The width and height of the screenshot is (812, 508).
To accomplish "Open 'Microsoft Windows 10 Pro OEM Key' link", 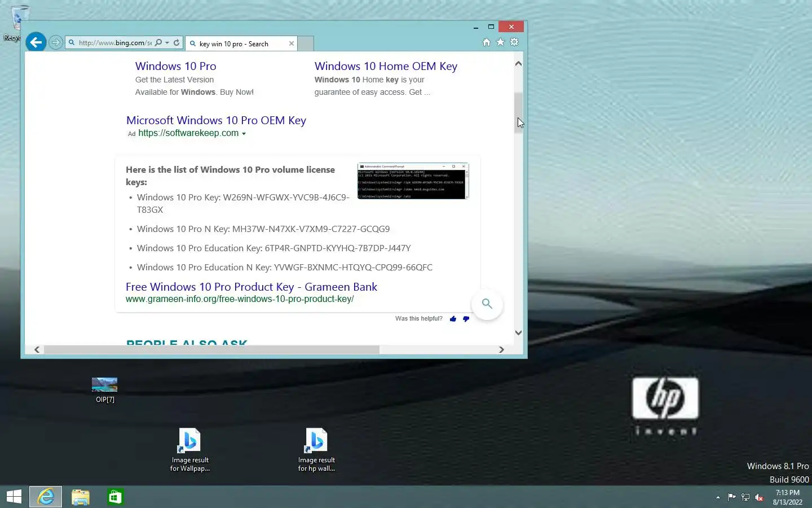I will (x=216, y=120).
